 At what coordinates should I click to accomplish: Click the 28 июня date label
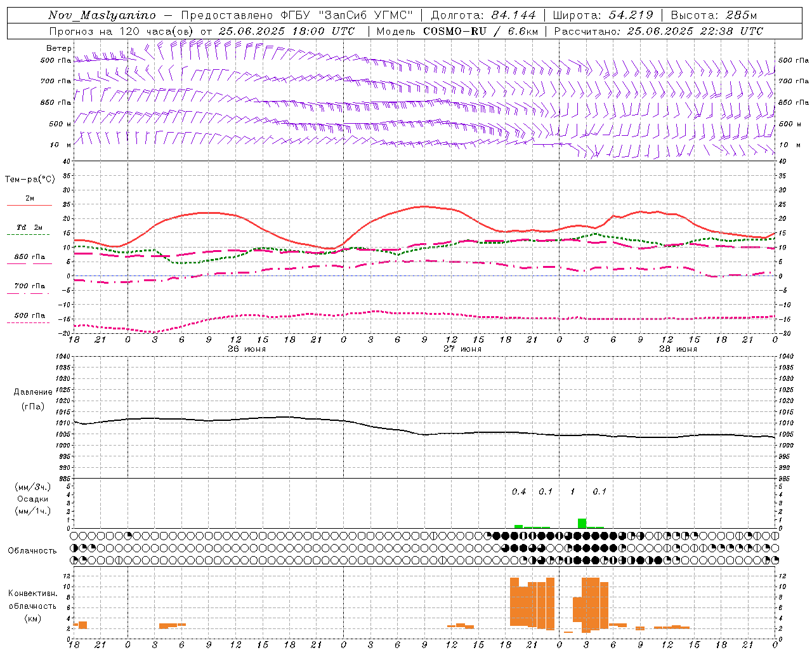[x=678, y=348]
